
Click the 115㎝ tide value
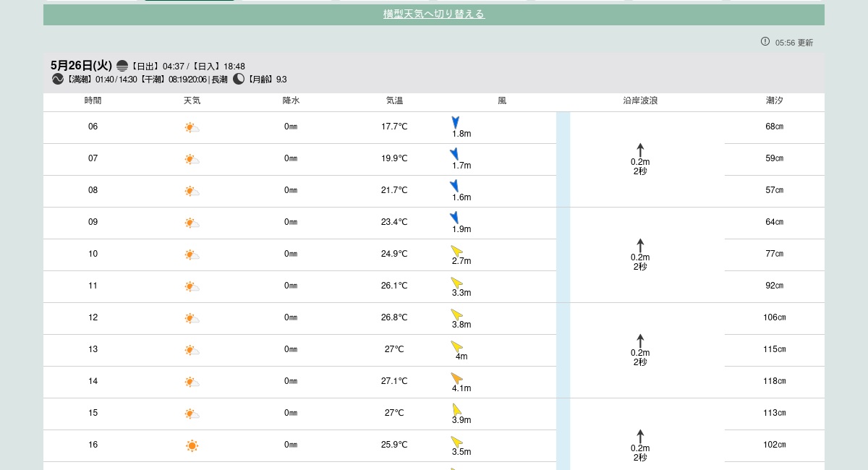[775, 349]
